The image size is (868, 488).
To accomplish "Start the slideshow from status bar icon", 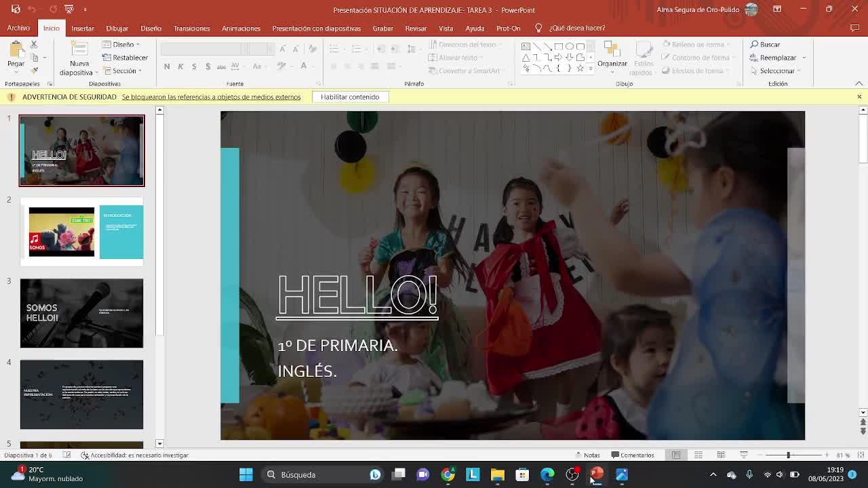I will pyautogui.click(x=744, y=455).
